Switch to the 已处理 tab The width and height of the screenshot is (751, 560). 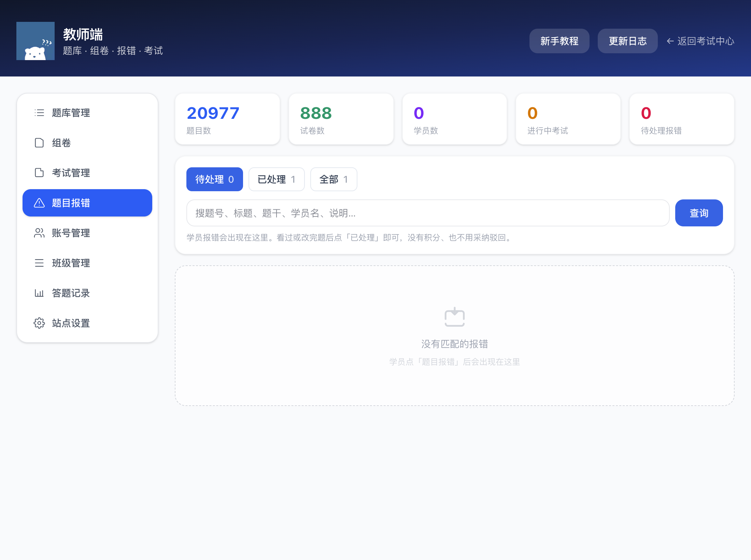click(x=277, y=179)
